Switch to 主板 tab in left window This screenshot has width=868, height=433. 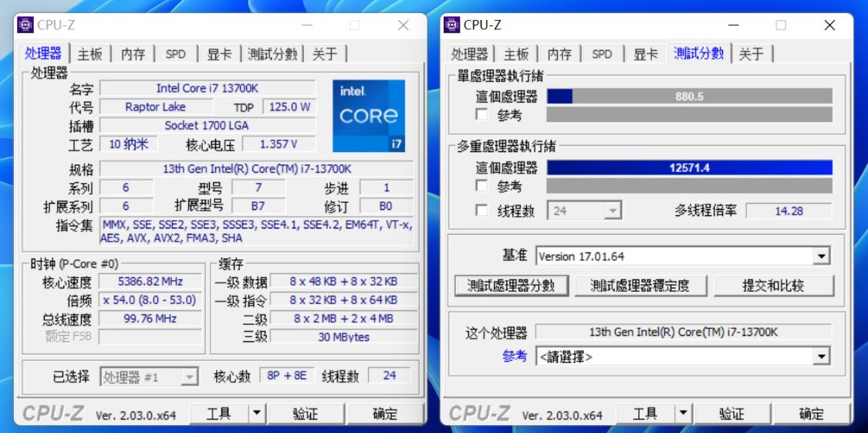pyautogui.click(x=90, y=54)
